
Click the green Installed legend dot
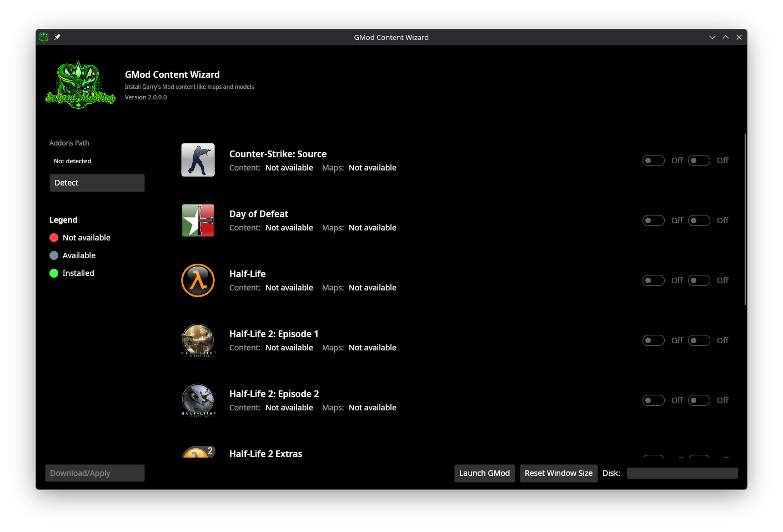point(54,273)
